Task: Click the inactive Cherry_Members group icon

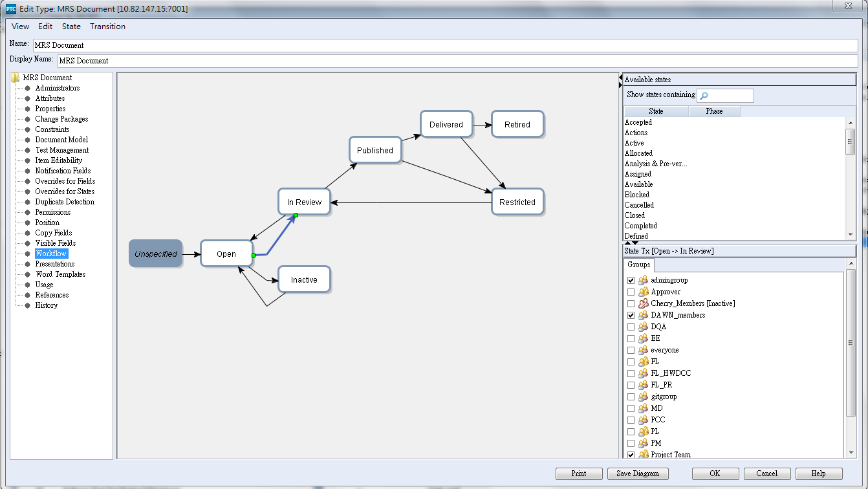Action: coord(643,303)
